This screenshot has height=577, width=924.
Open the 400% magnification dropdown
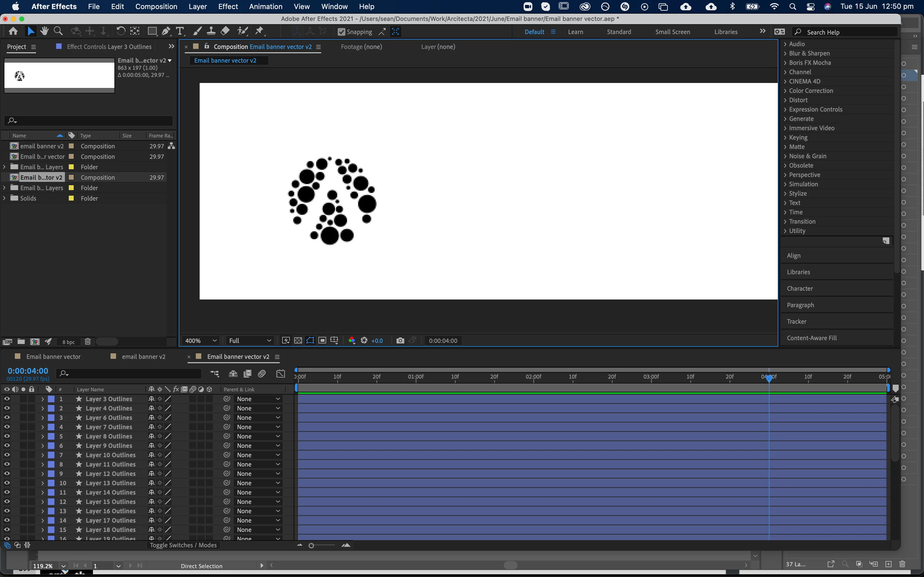pyautogui.click(x=201, y=340)
